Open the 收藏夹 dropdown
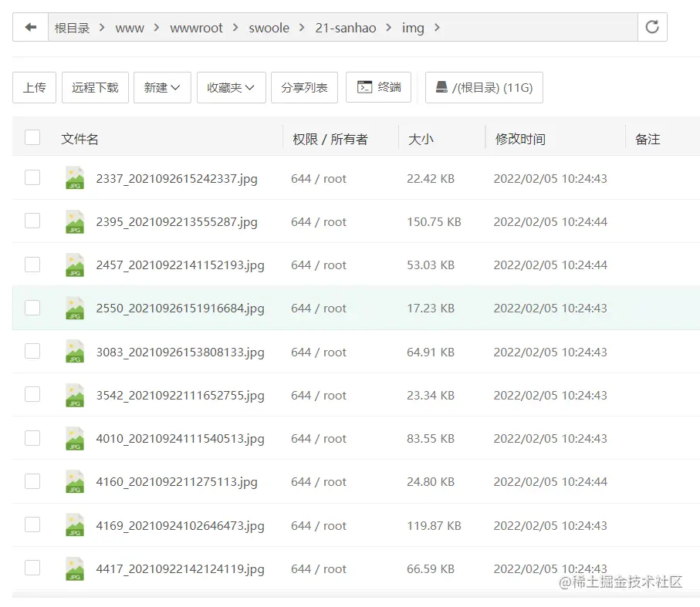The image size is (700, 607). 232,87
